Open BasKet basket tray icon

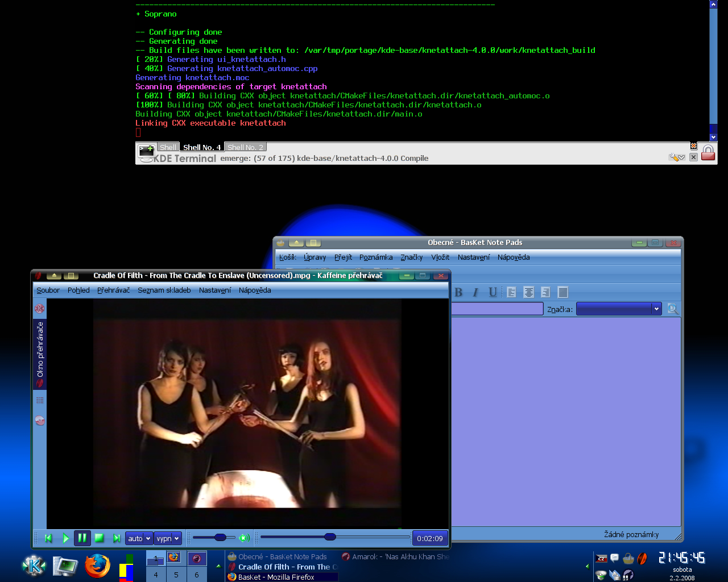pos(628,559)
